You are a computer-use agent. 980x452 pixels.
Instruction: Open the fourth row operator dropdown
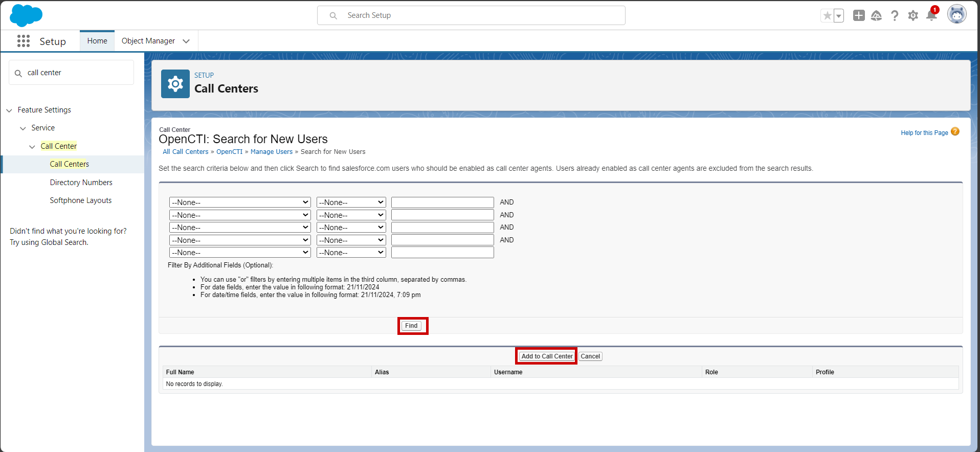tap(351, 240)
